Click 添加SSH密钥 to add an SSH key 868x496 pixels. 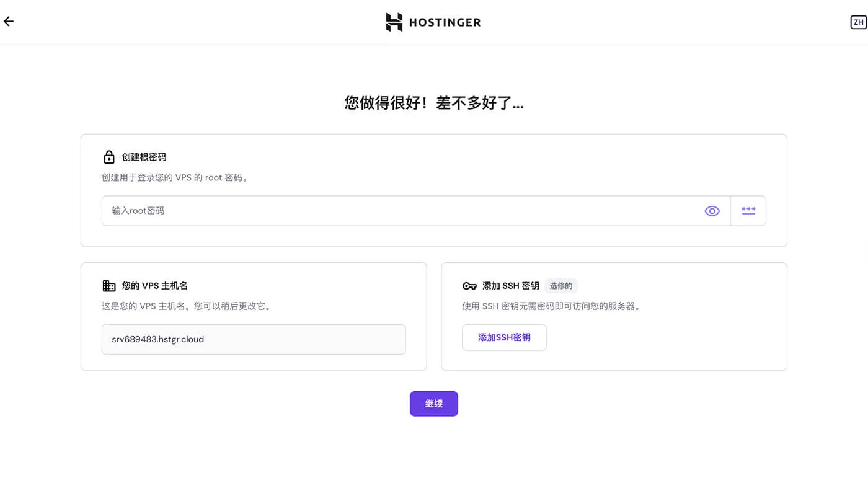[503, 337]
